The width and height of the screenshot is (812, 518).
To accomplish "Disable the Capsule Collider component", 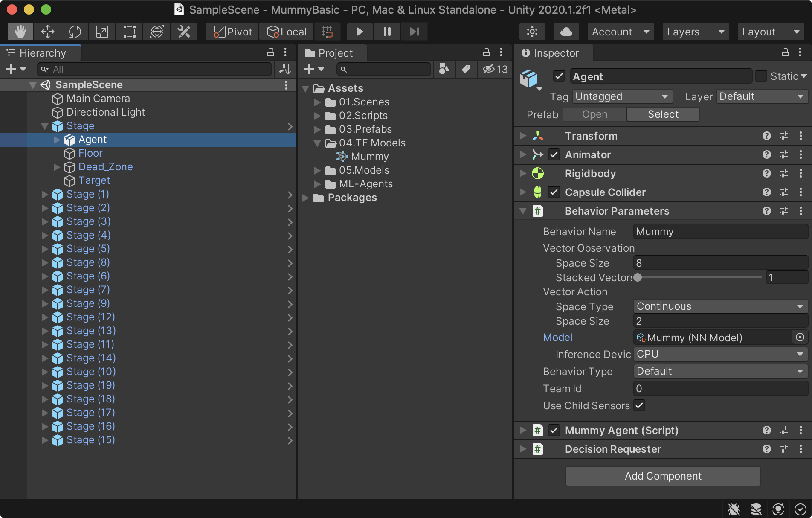I will [x=554, y=192].
